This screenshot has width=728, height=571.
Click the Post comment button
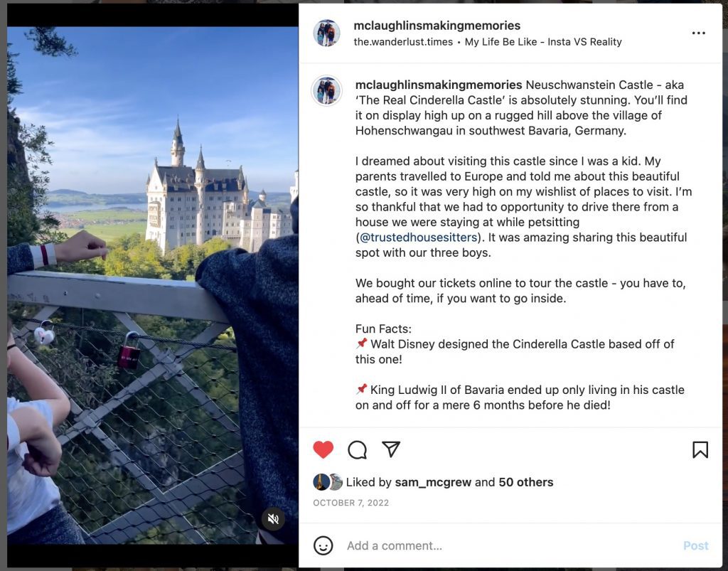(695, 545)
